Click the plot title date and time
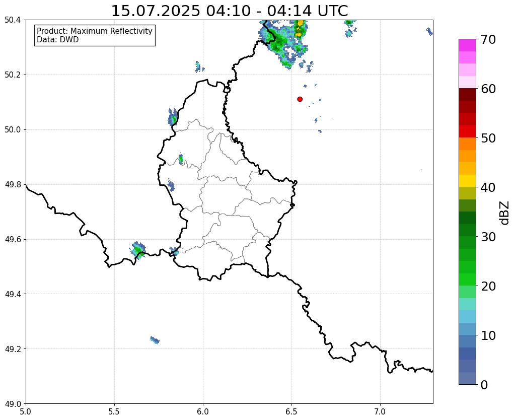515x420 pixels. click(x=230, y=11)
